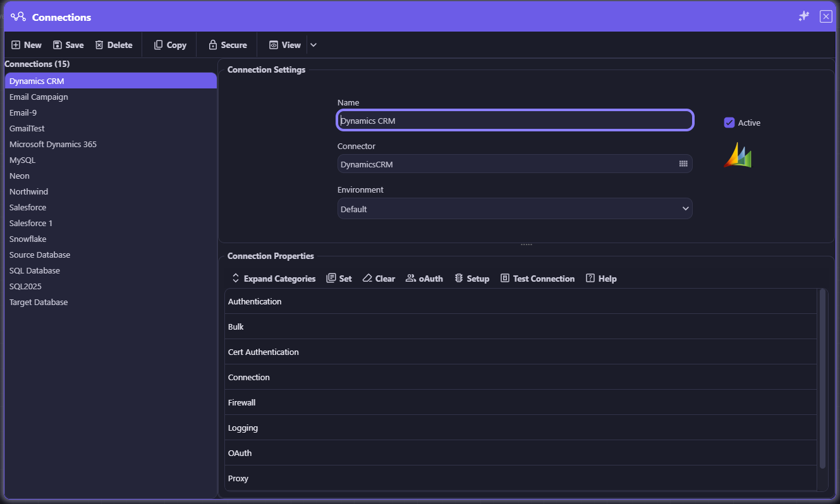Save the current connection
840x504 pixels.
pos(68,45)
